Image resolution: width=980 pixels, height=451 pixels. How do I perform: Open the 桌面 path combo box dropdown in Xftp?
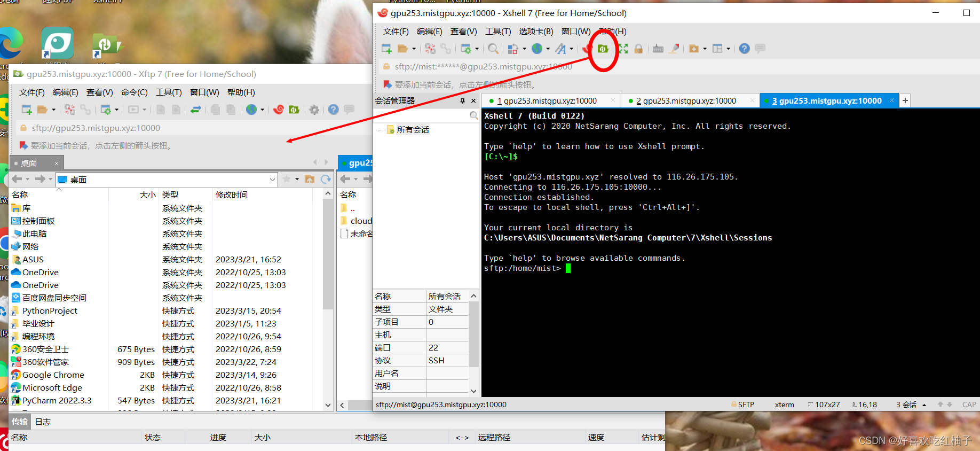[x=272, y=180]
